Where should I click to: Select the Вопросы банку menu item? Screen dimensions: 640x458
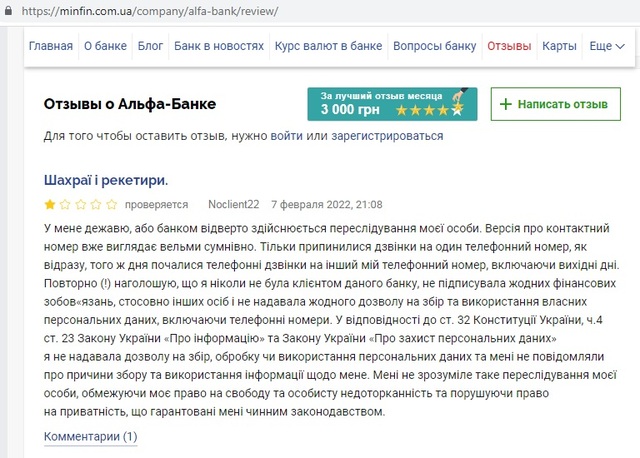click(x=435, y=46)
